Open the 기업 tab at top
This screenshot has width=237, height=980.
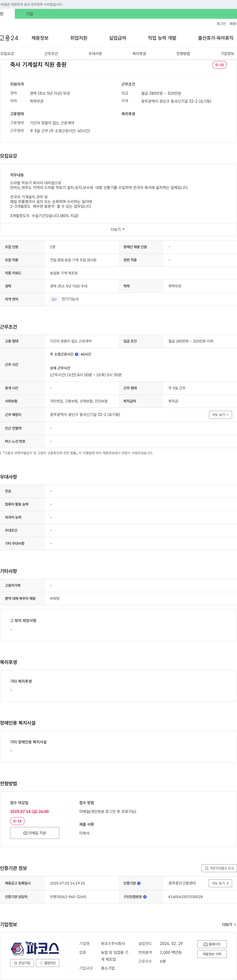click(29, 14)
